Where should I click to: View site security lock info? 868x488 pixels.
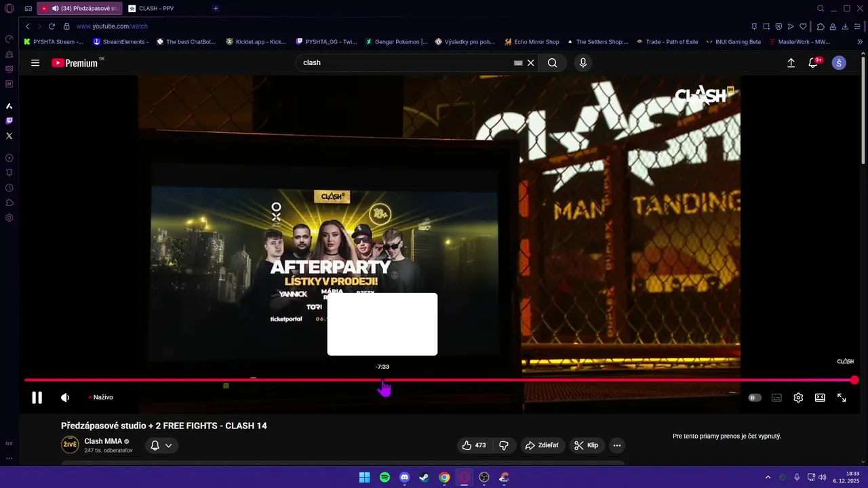point(66,26)
